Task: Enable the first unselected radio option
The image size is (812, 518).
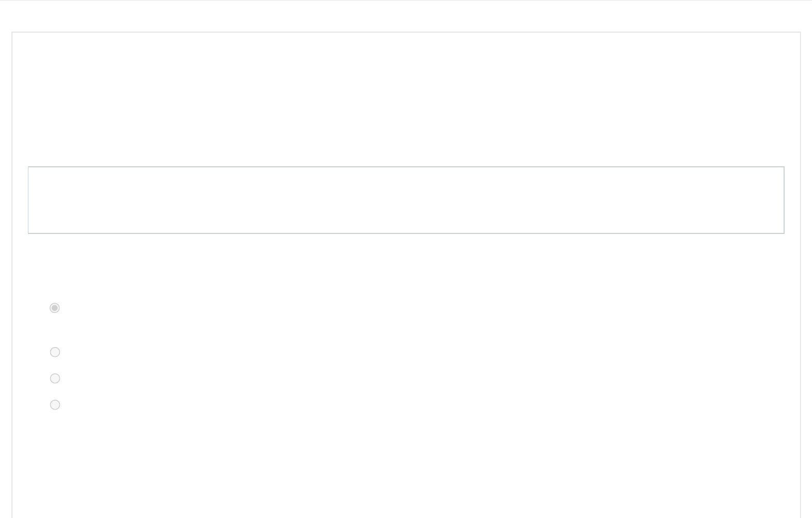Action: pyautogui.click(x=55, y=352)
